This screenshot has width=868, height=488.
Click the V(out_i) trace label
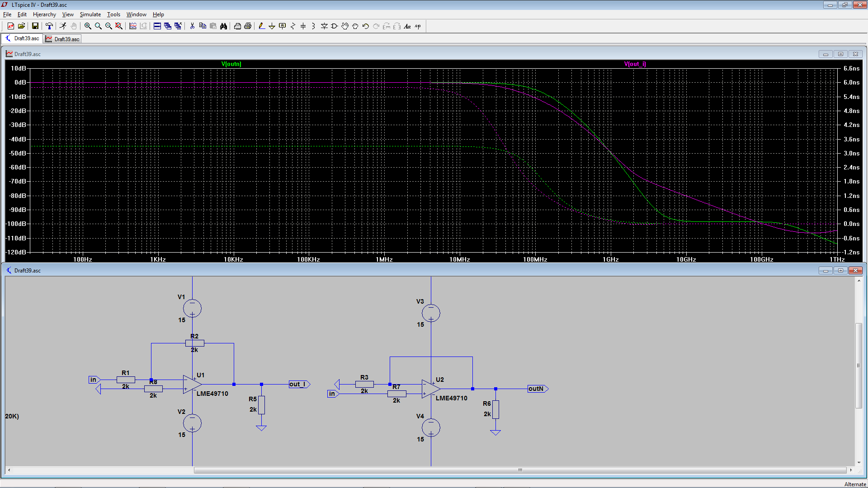click(635, 64)
